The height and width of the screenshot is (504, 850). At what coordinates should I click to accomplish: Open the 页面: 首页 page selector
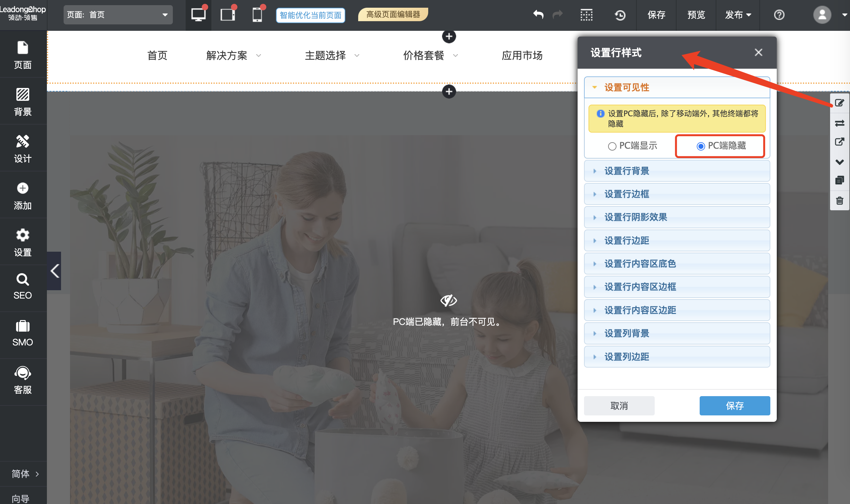tap(118, 14)
